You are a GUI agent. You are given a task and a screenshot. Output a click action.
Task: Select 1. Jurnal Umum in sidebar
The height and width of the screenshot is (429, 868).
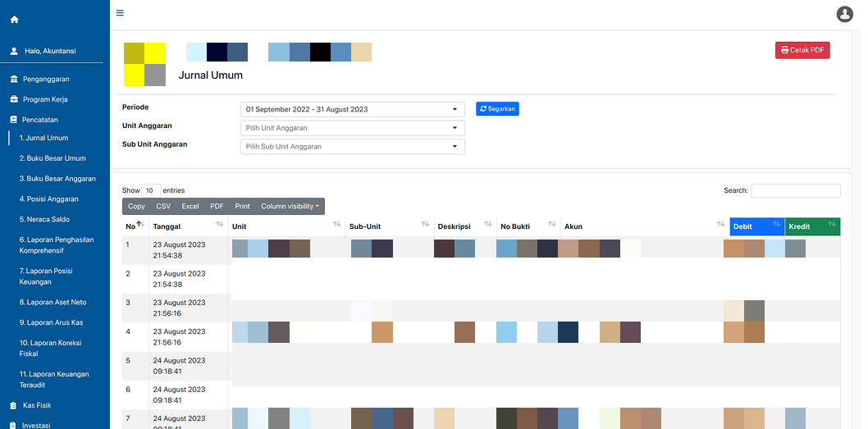(43, 138)
